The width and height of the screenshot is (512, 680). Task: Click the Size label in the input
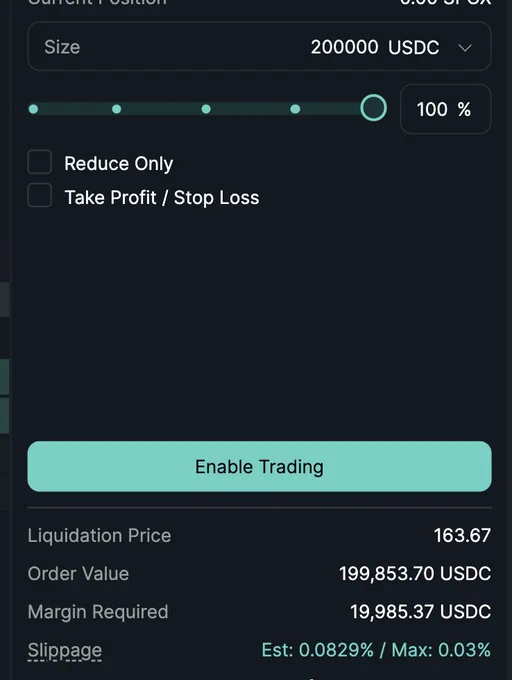pos(62,47)
